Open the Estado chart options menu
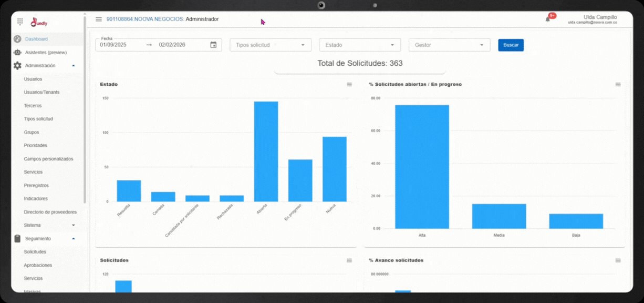This screenshot has width=644, height=303. 349,85
